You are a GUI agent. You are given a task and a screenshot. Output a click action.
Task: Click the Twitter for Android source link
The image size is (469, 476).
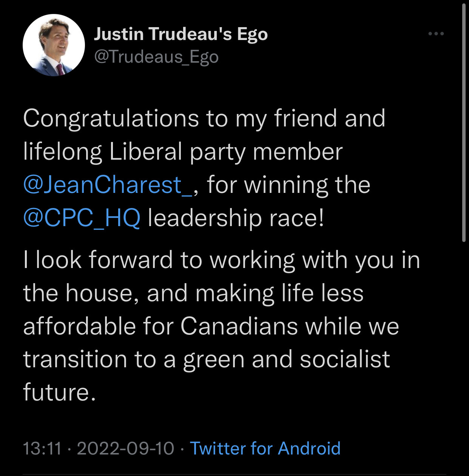point(265,448)
